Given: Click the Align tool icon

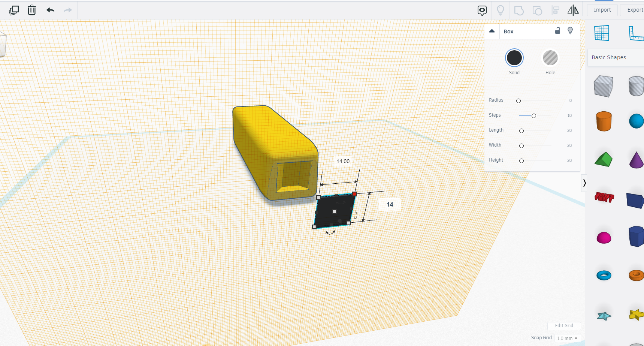Looking at the screenshot, I should pyautogui.click(x=556, y=10).
